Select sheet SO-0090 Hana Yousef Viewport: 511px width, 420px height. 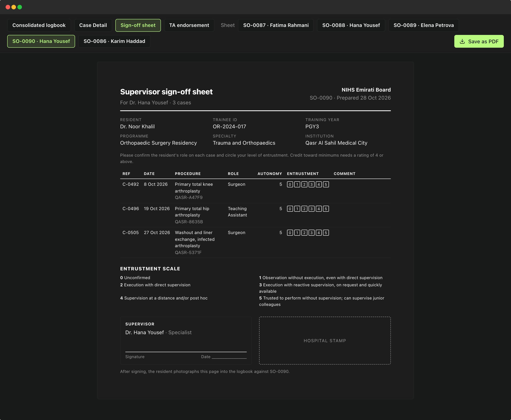point(41,41)
